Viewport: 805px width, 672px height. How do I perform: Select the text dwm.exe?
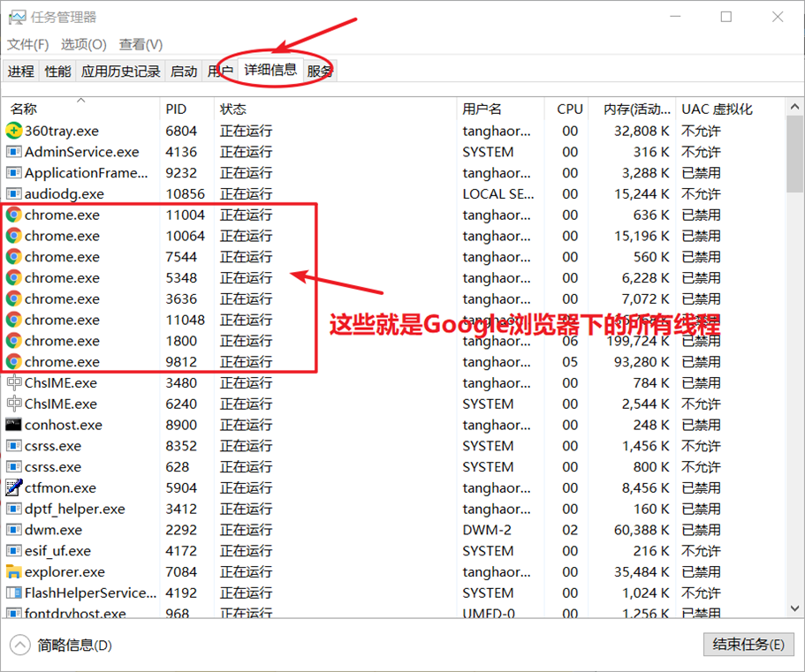pyautogui.click(x=53, y=530)
